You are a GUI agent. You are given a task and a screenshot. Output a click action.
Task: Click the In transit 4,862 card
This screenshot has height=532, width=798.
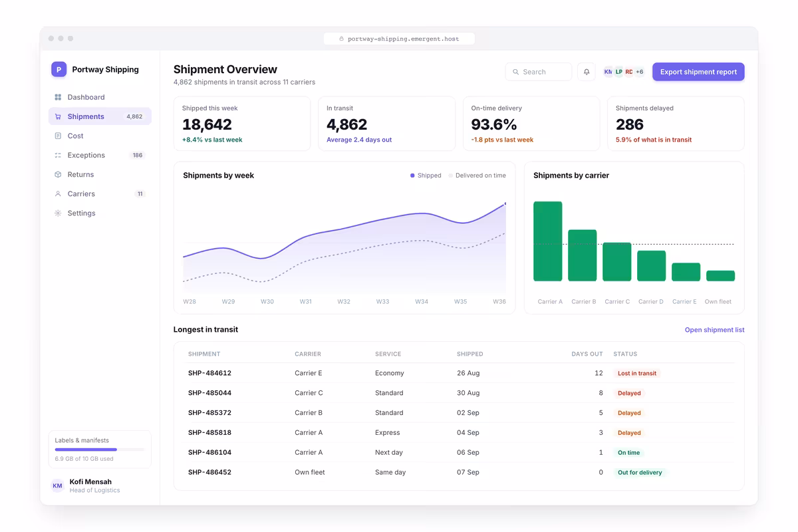click(386, 124)
